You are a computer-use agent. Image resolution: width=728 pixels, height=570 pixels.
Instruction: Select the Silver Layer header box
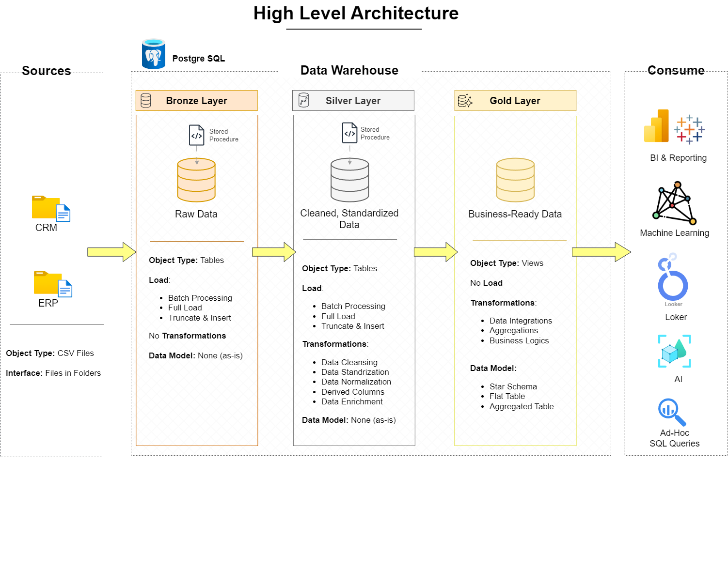(x=353, y=101)
